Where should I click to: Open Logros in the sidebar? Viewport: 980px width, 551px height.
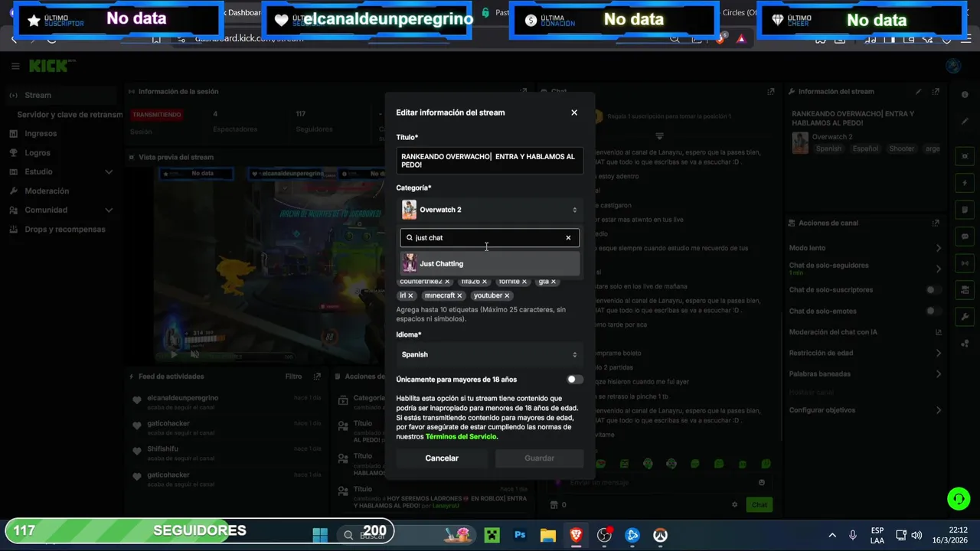point(38,153)
